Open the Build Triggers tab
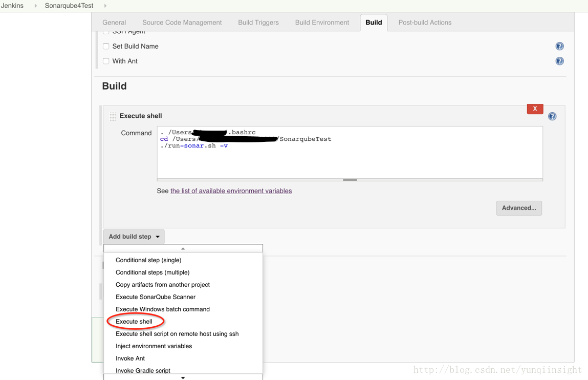Screen dimensions: 588x380 click(258, 23)
